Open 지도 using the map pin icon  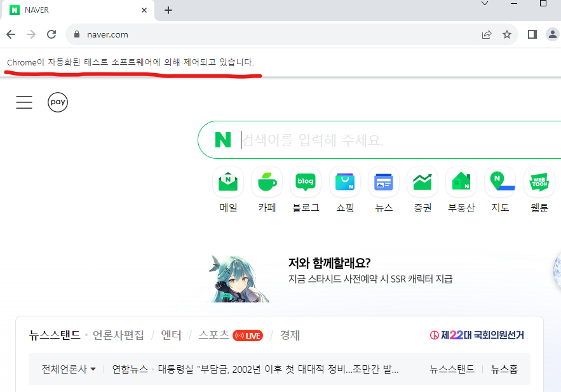pyautogui.click(x=499, y=181)
